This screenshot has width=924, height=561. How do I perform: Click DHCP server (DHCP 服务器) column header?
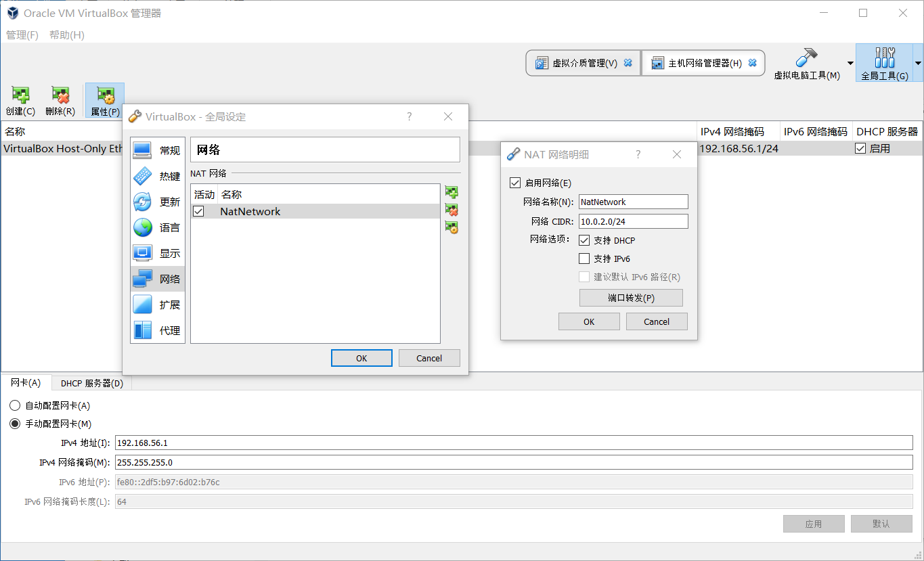coord(887,131)
